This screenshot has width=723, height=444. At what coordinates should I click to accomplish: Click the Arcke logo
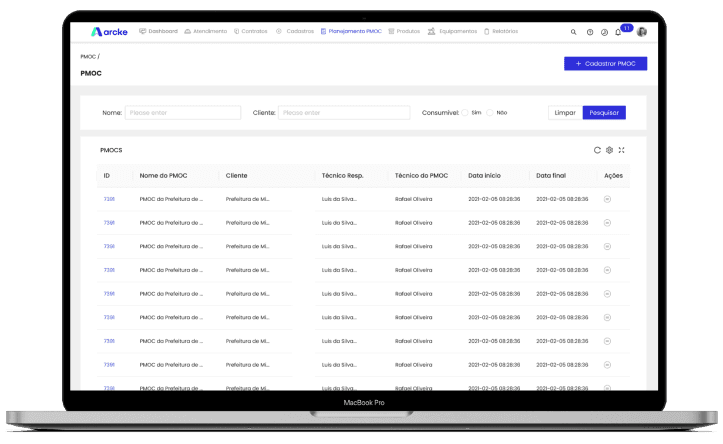click(109, 31)
